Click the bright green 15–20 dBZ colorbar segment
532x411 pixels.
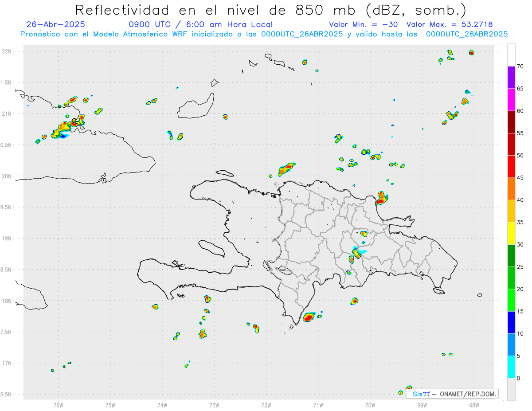coord(511,300)
